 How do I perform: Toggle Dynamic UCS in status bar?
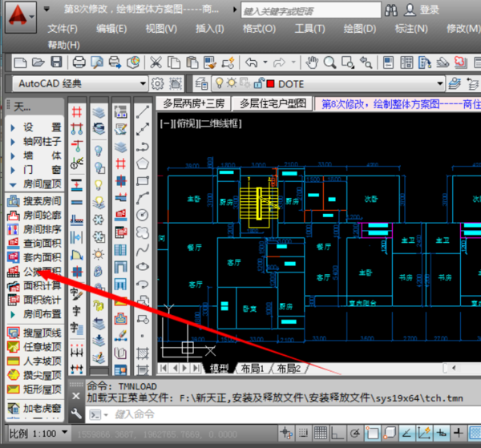[424, 433]
